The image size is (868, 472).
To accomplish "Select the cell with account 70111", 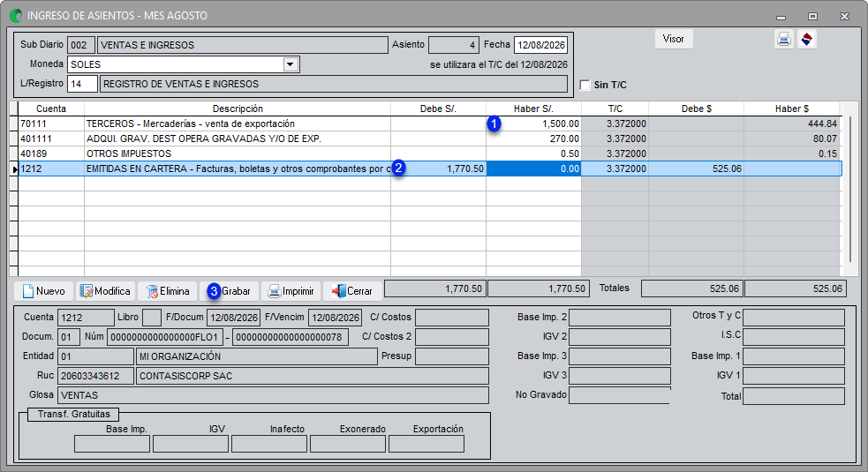I will (x=51, y=124).
